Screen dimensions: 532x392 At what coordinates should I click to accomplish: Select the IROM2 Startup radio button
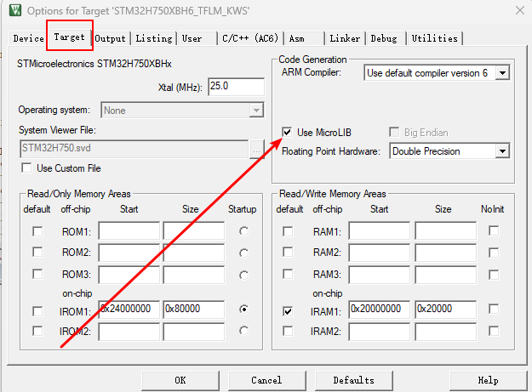[243, 330]
